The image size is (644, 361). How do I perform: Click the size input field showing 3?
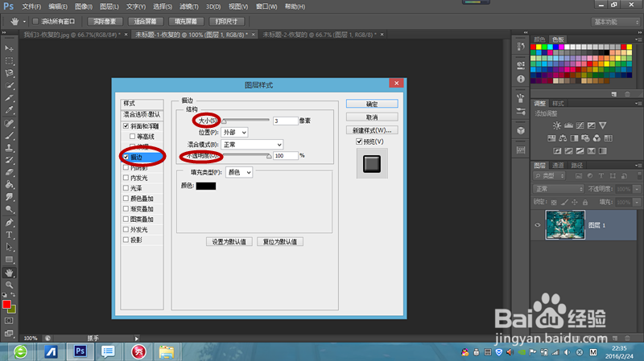point(285,121)
